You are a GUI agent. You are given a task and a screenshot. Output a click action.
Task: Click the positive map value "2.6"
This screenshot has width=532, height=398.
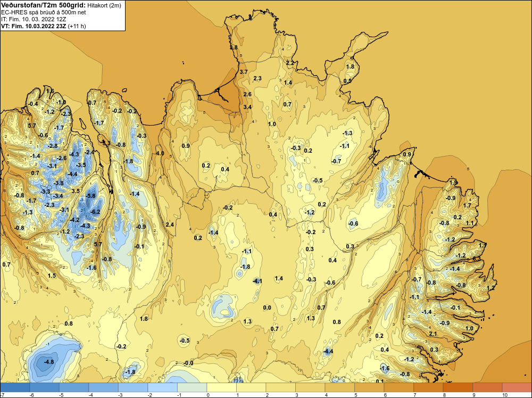tap(247, 94)
